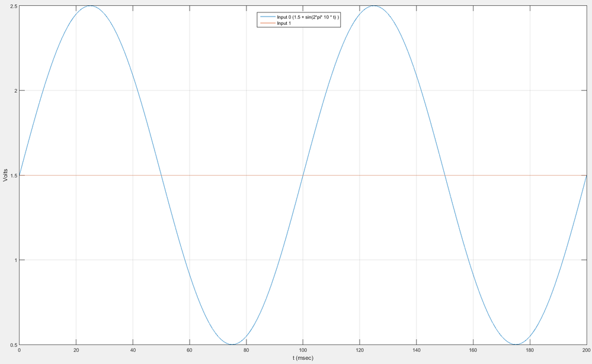Image resolution: width=592 pixels, height=364 pixels.
Task: Select the 'Volts' y-axis label
Action: [x=5, y=175]
